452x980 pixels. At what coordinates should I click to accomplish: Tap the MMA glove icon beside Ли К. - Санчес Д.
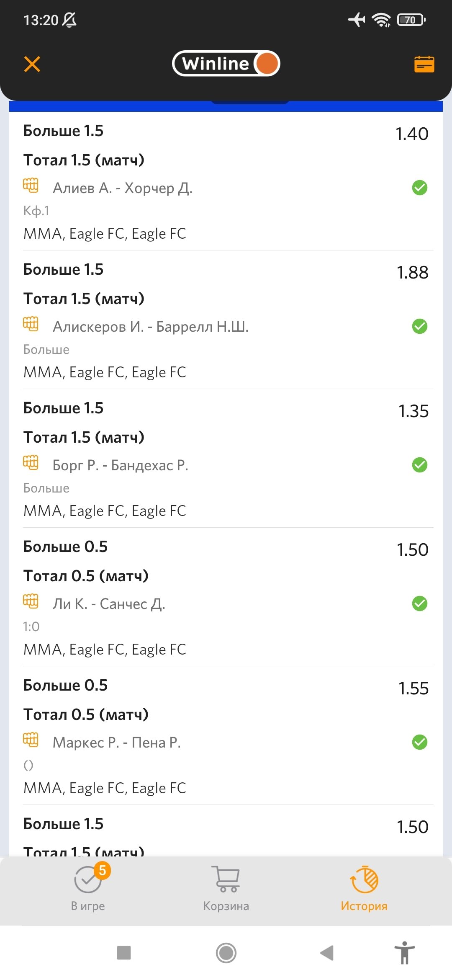pos(31,601)
